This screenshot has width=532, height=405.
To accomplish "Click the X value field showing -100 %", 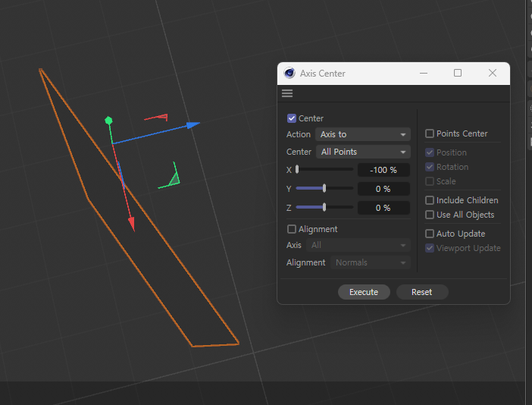I will (x=383, y=170).
